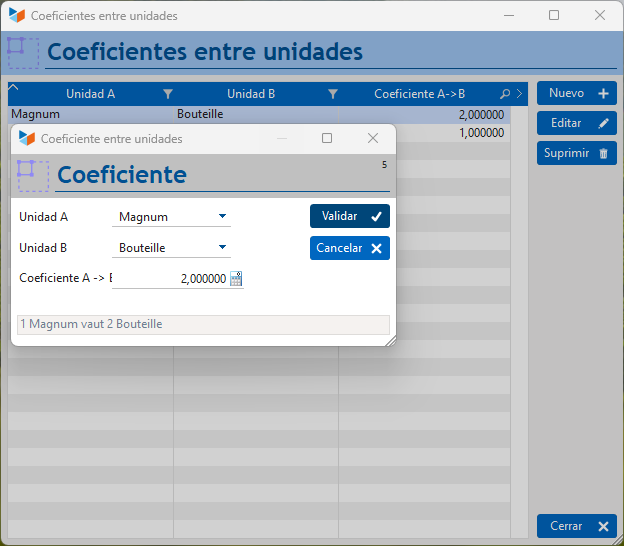Click the Cancelar button
The height and width of the screenshot is (546, 624).
click(x=350, y=248)
